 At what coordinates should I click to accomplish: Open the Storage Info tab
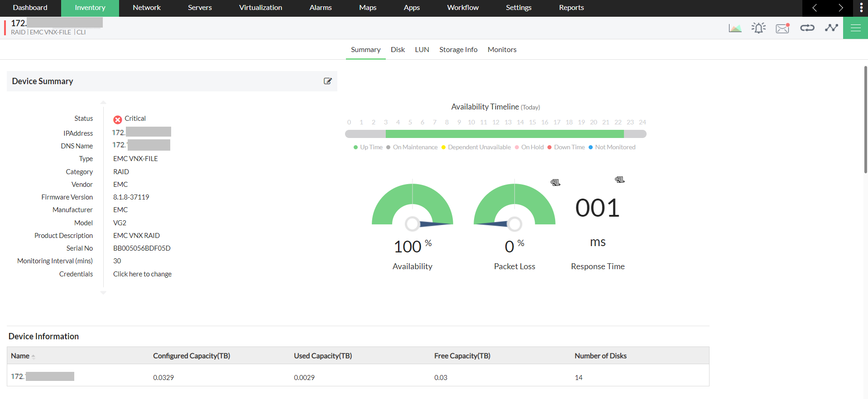(x=458, y=50)
